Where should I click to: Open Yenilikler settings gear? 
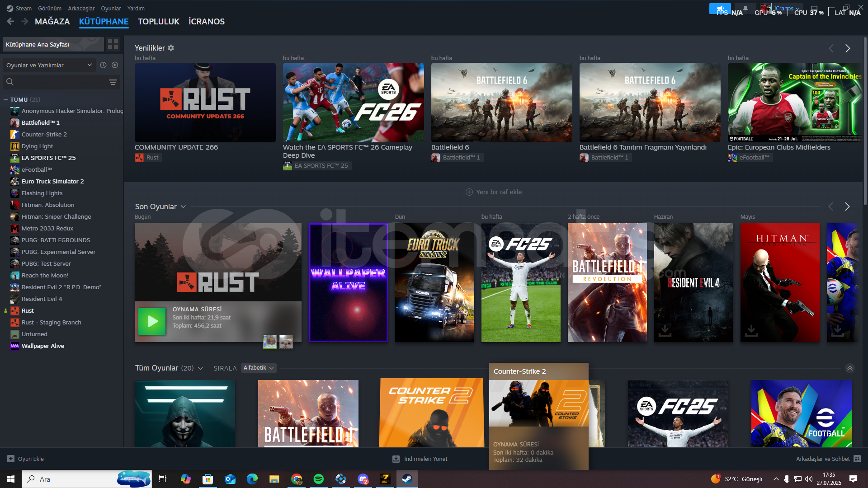[x=171, y=48]
